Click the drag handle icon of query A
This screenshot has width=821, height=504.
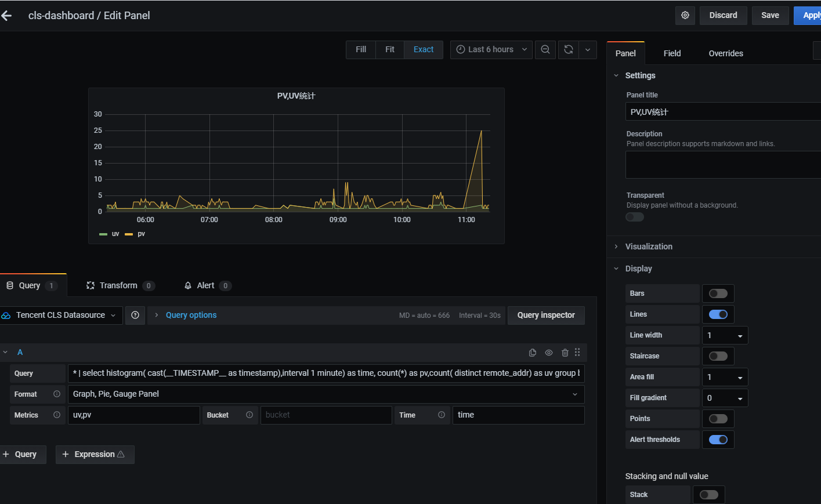(x=577, y=352)
